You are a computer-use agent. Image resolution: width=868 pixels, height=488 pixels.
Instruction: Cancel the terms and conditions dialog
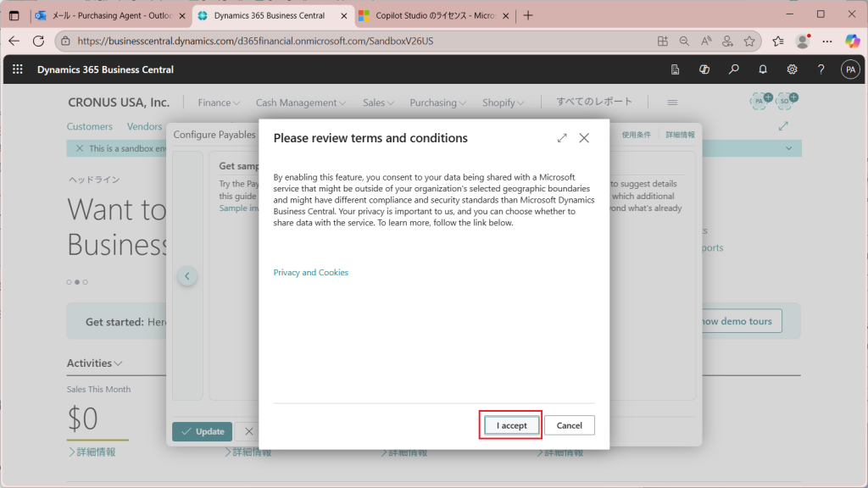(x=569, y=425)
